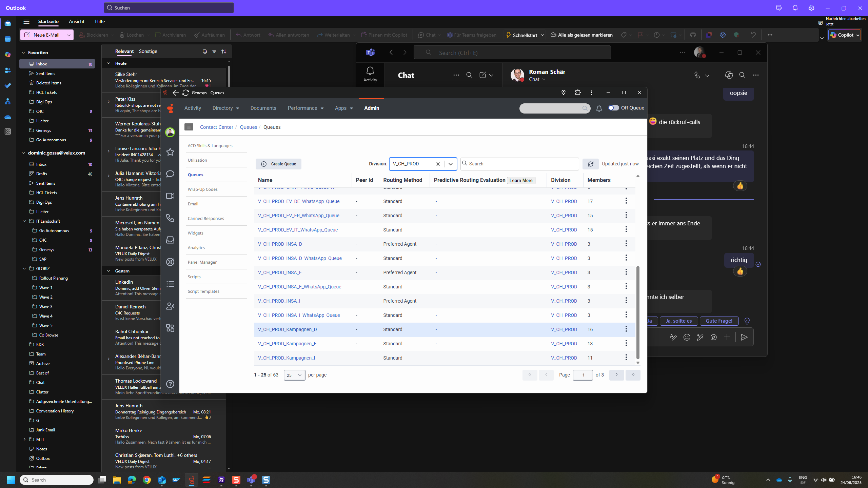868x488 pixels.
Task: Click the Genesys notifications bell icon
Action: point(599,108)
